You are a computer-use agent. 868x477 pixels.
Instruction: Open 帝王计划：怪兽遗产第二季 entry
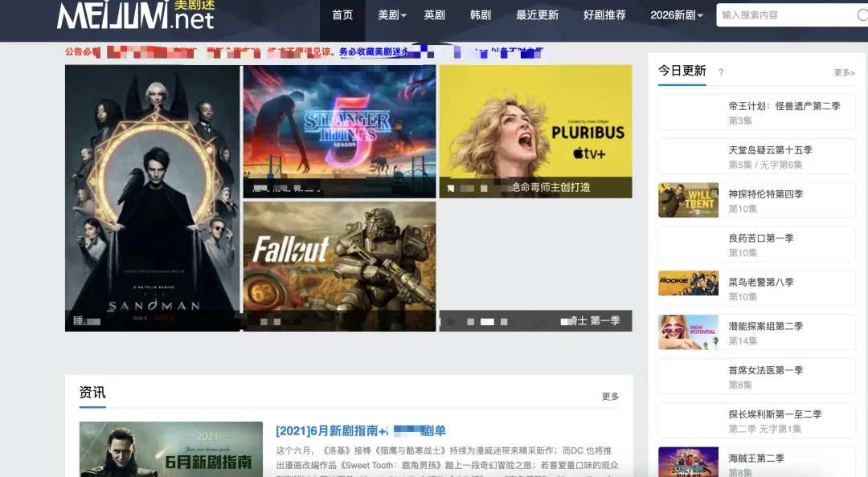756,112
